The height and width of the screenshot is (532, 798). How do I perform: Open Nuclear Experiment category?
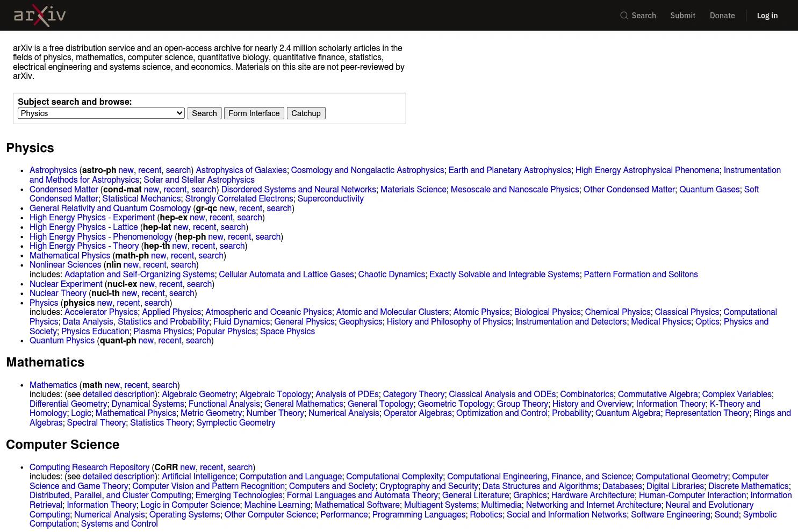[x=66, y=284]
